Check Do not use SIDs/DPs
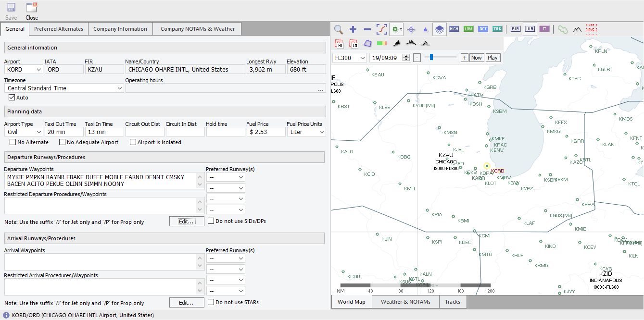The image size is (644, 320). coord(211,221)
